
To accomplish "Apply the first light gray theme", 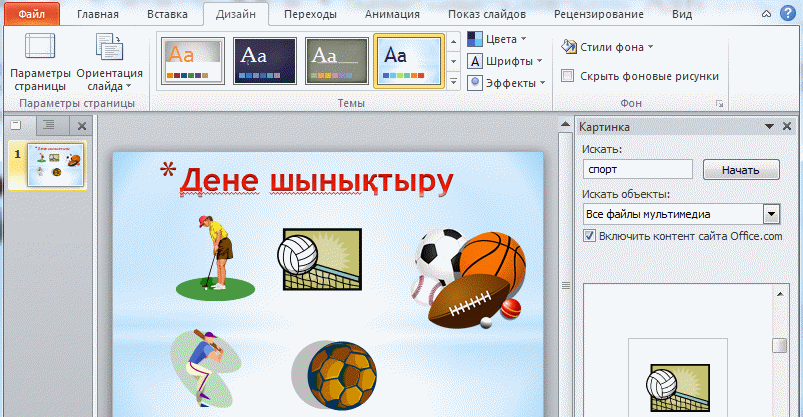I will (193, 61).
